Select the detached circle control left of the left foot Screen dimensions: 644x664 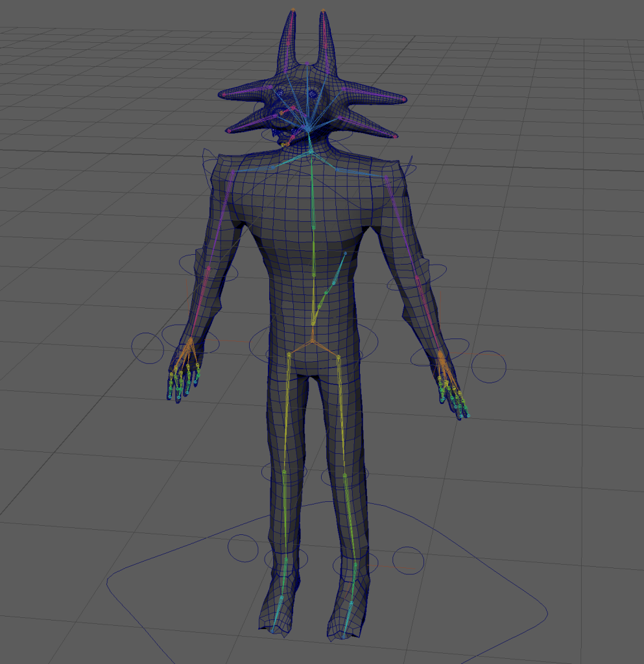tap(243, 549)
